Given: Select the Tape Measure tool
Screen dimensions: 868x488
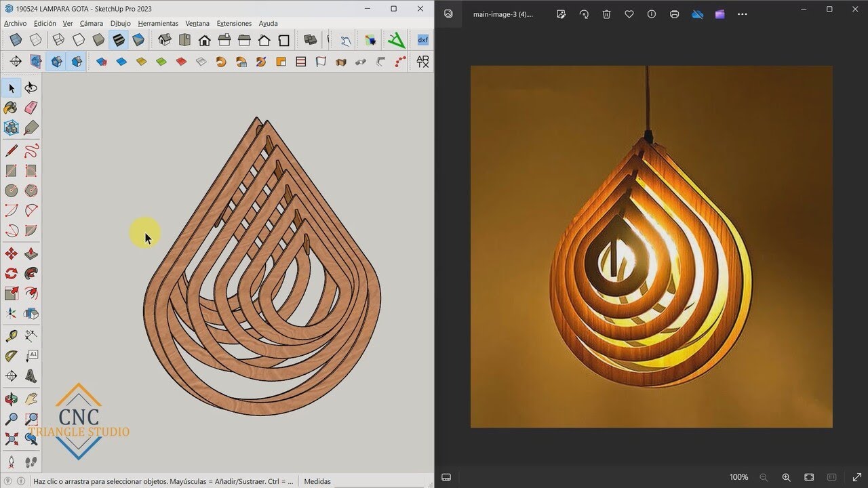Looking at the screenshot, I should (12, 335).
